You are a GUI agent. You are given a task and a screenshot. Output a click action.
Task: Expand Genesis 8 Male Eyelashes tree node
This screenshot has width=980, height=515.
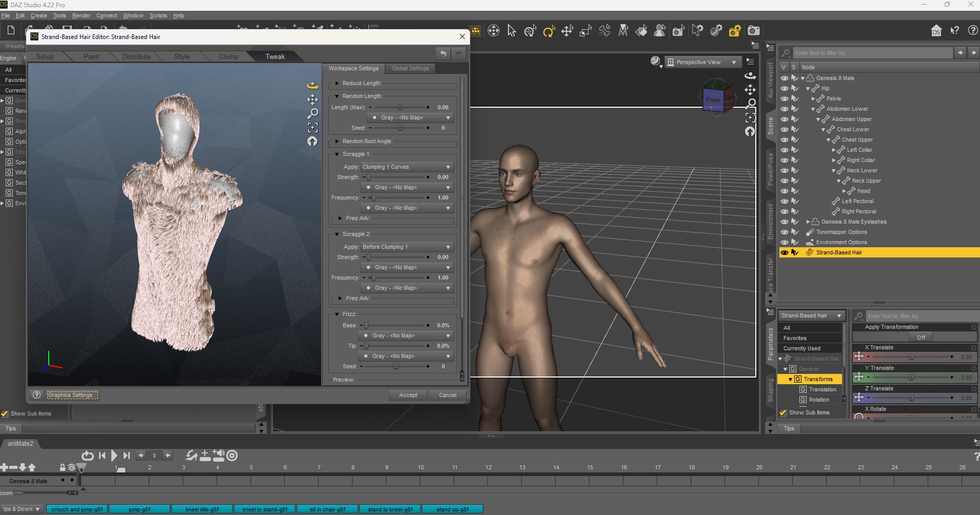tap(808, 222)
